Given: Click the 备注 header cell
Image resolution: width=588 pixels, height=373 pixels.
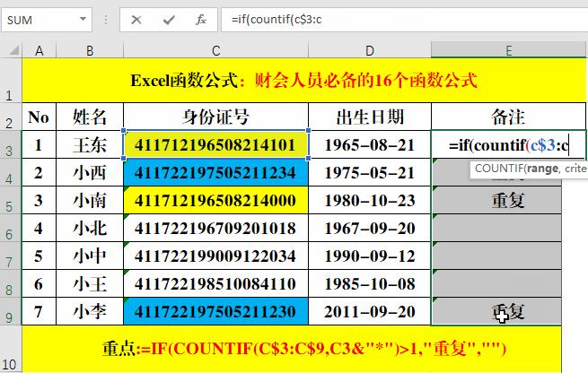Looking at the screenshot, I should (x=508, y=117).
